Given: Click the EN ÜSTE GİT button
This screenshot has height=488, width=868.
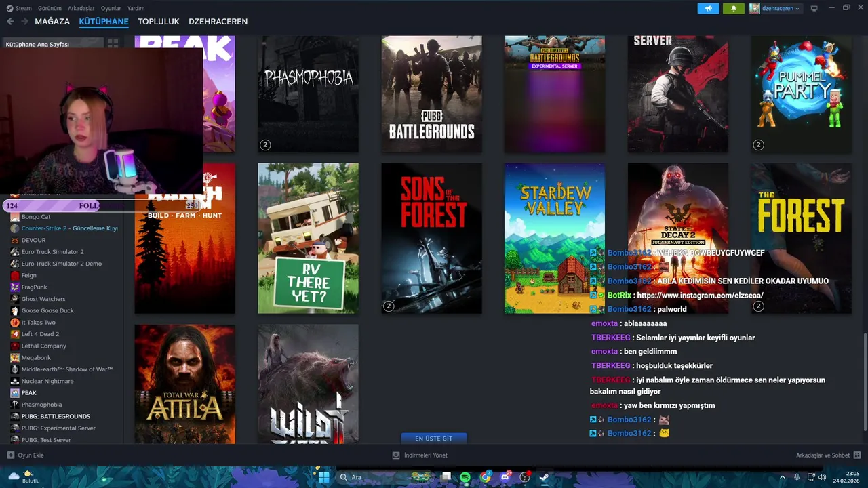Looking at the screenshot, I should click(x=434, y=439).
